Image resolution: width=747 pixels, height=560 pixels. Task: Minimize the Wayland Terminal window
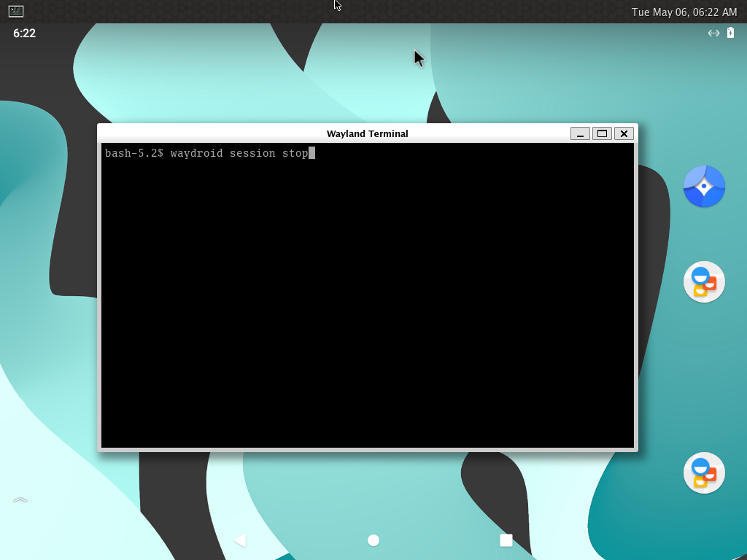coord(580,133)
